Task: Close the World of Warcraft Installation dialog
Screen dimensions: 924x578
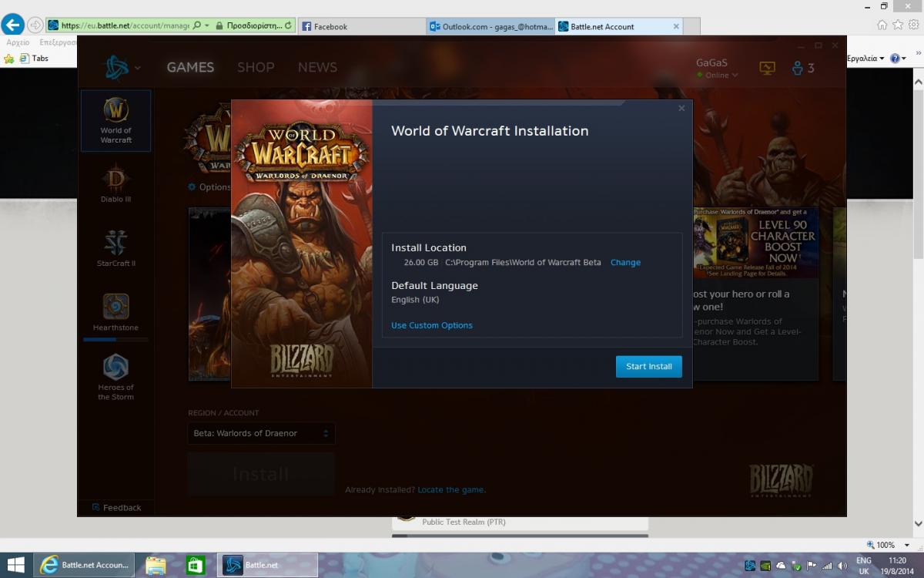Action: pyautogui.click(x=681, y=109)
